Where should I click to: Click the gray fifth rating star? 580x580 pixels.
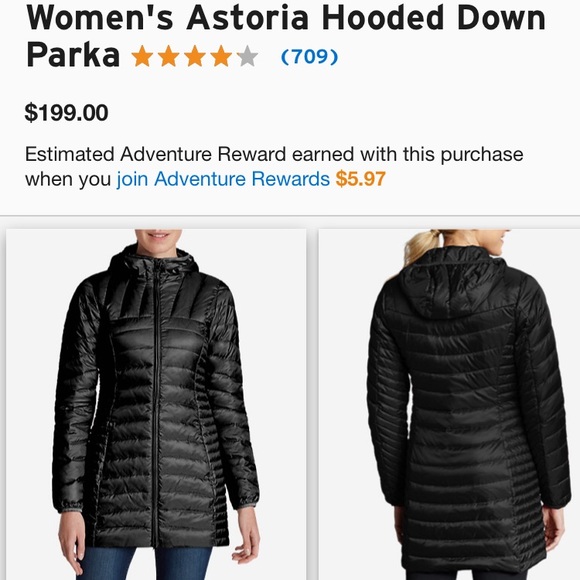(247, 56)
